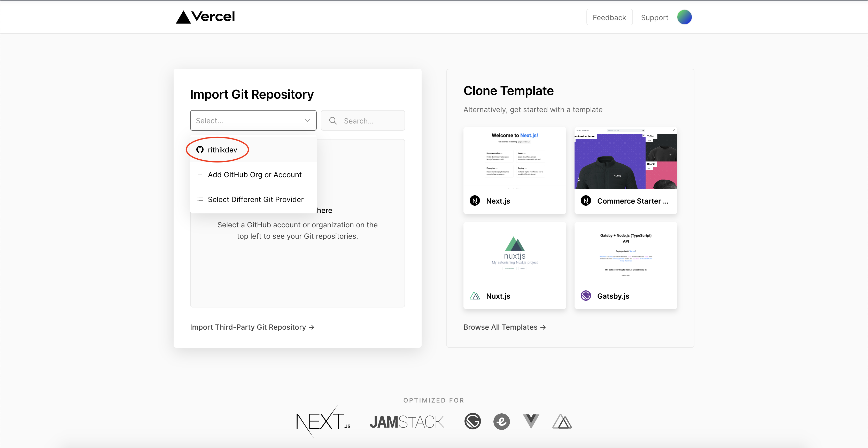Select Add GitHub Org or Account
This screenshot has width=868, height=448.
click(254, 175)
